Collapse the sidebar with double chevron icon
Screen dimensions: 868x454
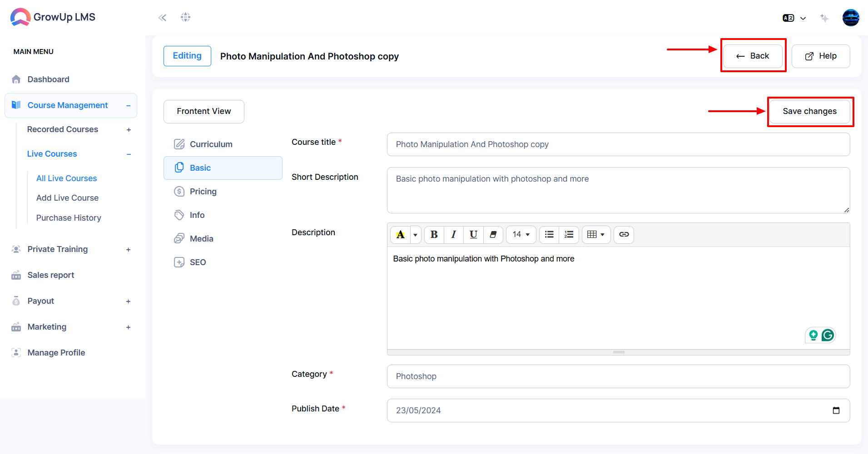pyautogui.click(x=162, y=18)
